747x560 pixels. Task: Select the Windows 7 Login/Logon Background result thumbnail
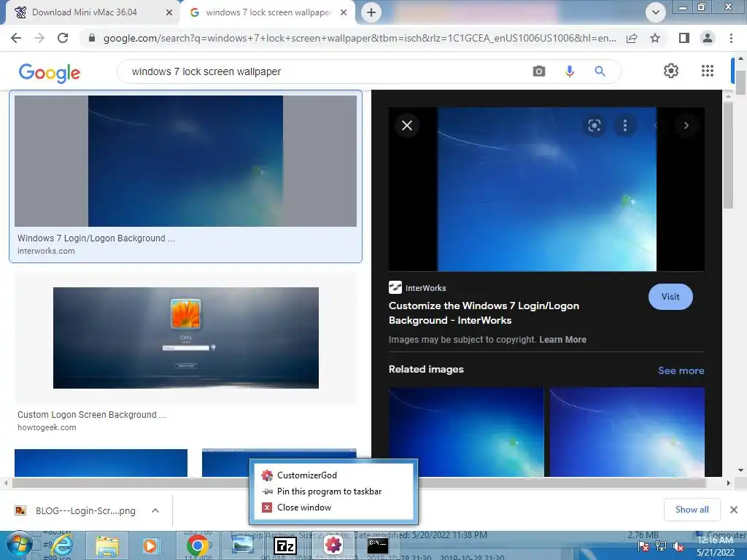(x=185, y=161)
